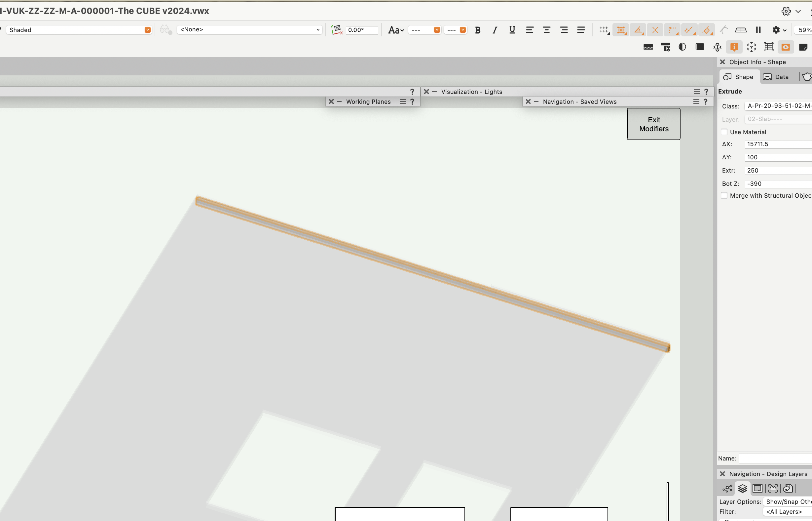Open the Design Layers tab in Navigation palette

[x=743, y=488]
